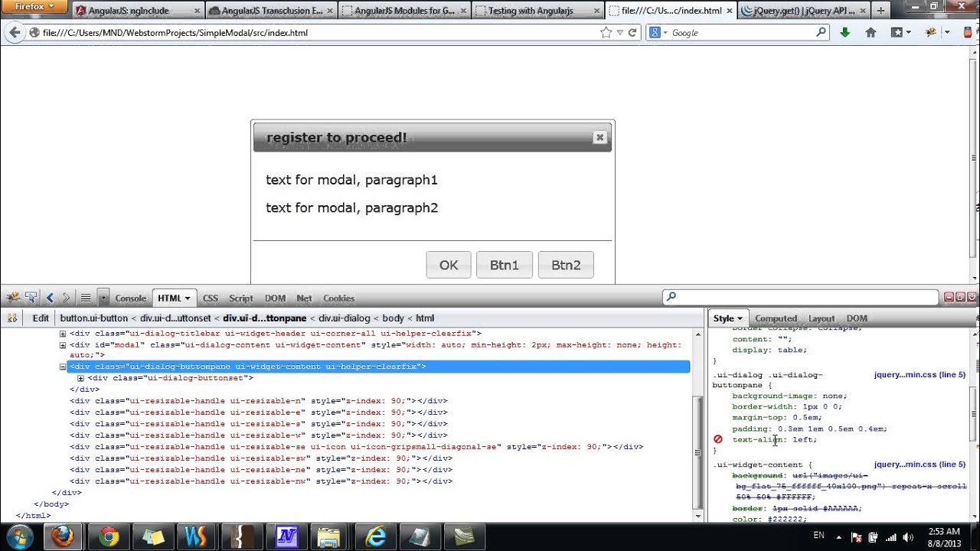Expand the ui-dialog-buttonset div node
The height and width of the screenshot is (551, 980).
pyautogui.click(x=80, y=378)
